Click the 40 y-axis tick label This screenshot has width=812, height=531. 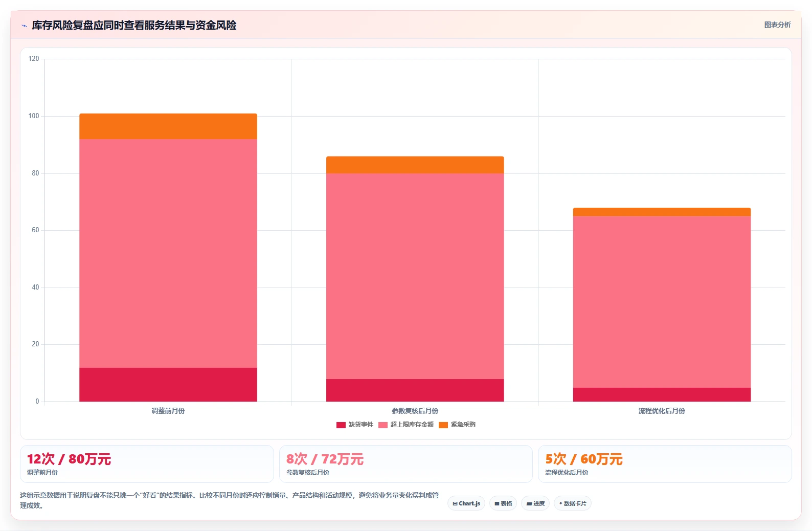[x=35, y=287]
